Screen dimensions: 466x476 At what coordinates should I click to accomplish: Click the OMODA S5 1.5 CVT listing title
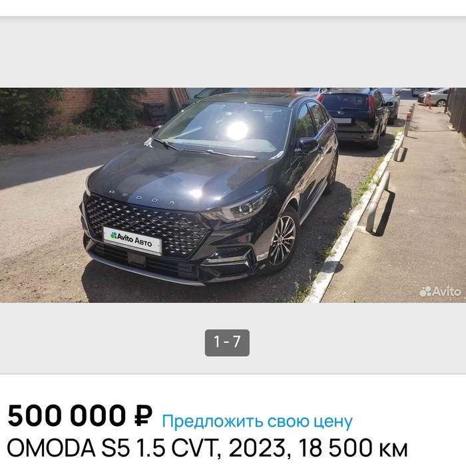[207, 448]
